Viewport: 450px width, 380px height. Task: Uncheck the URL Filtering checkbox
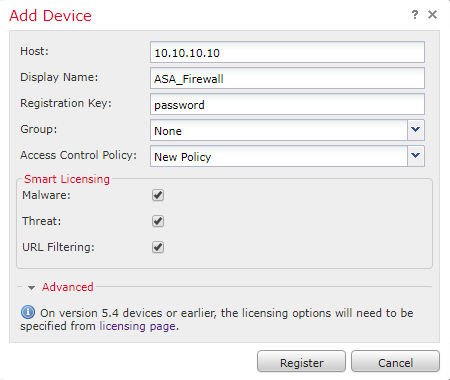[x=158, y=247]
